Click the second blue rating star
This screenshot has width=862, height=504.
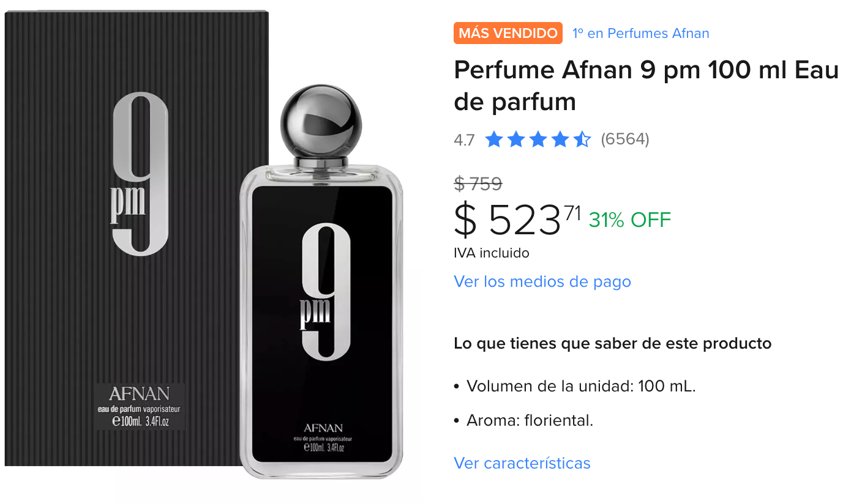pos(516,139)
